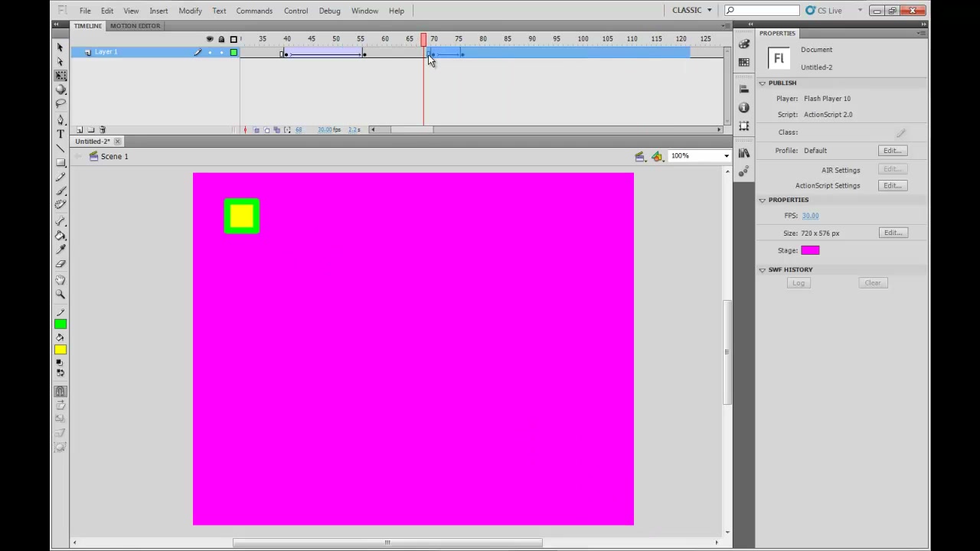
Task: Open the Info panel dock icon
Action: [x=744, y=108]
